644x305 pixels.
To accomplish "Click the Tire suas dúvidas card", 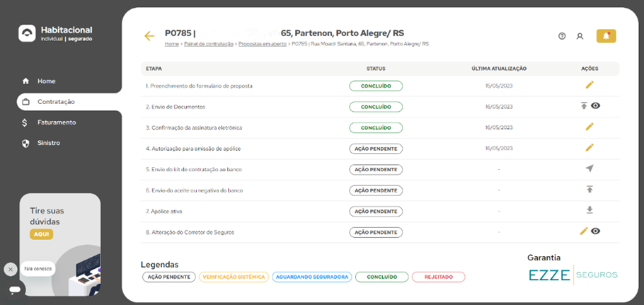I will click(x=60, y=244).
